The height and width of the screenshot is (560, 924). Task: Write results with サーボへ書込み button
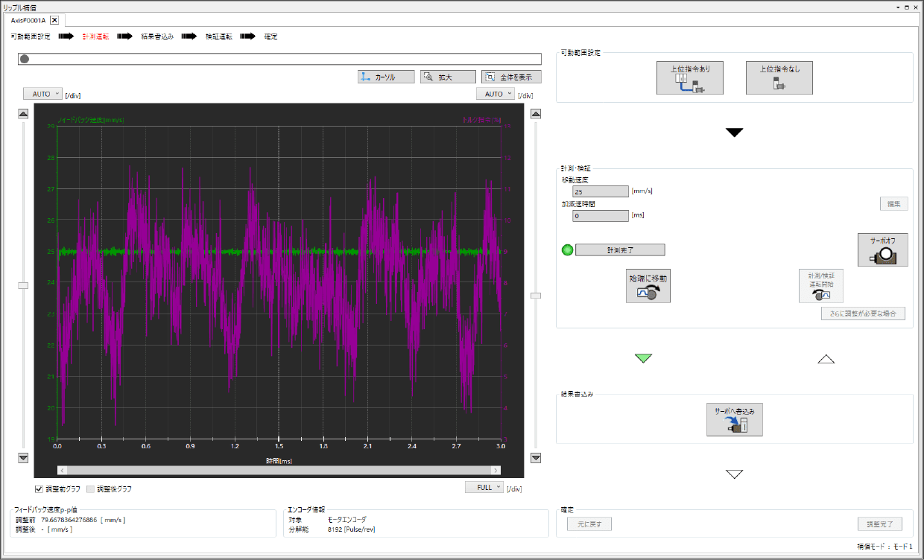coord(734,419)
